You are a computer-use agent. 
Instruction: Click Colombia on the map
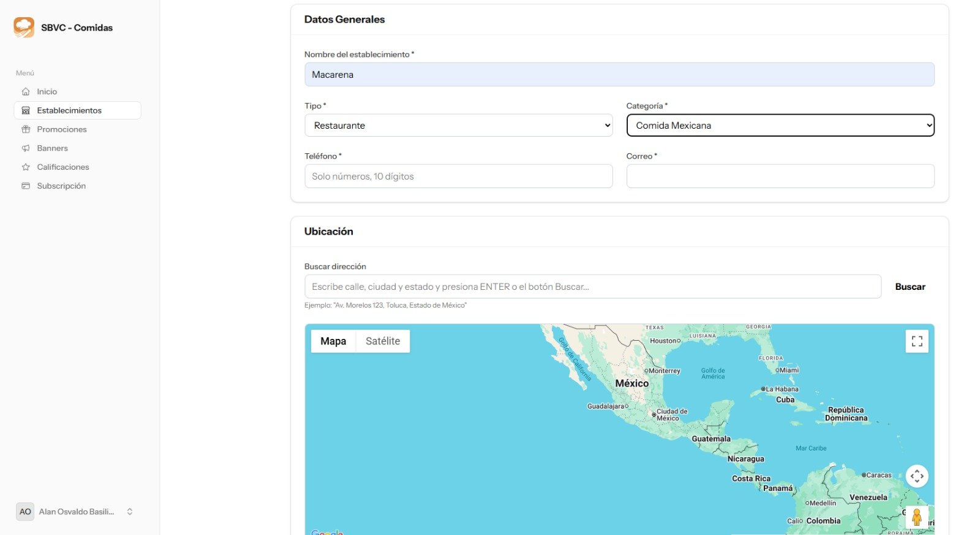[823, 521]
